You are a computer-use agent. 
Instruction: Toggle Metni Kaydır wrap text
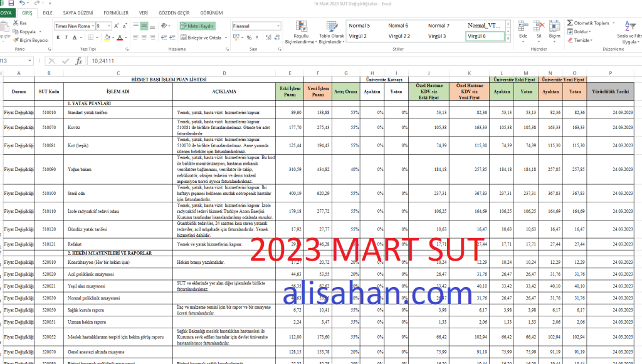pyautogui.click(x=197, y=26)
